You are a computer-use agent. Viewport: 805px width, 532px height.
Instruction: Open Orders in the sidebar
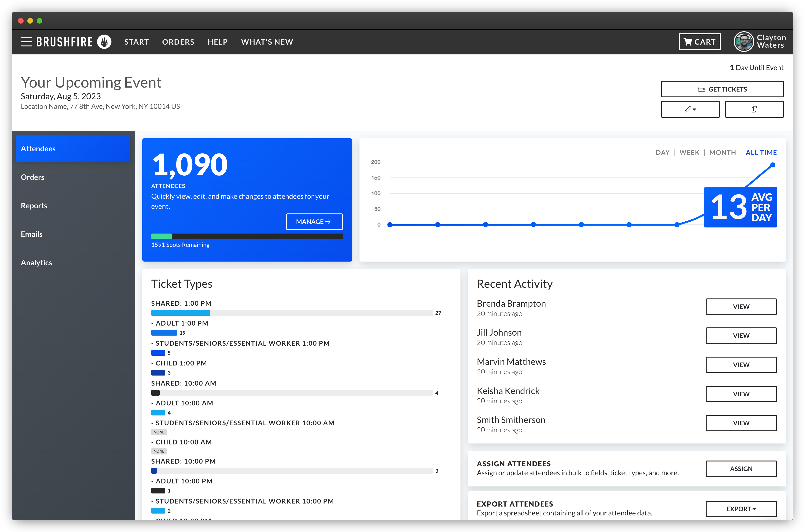pos(32,177)
